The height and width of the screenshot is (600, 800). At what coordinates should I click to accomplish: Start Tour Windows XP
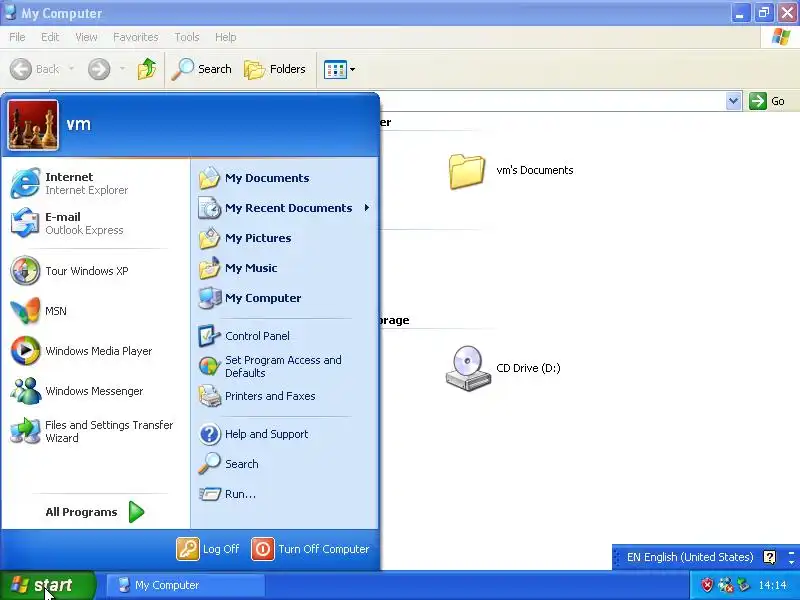(x=95, y=271)
